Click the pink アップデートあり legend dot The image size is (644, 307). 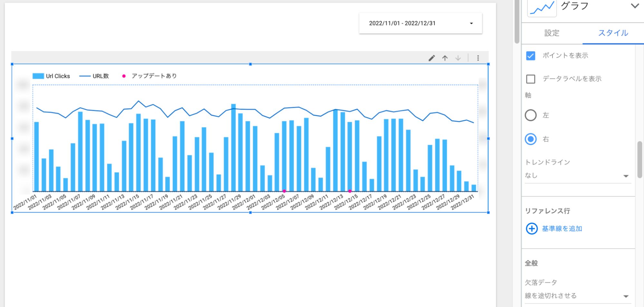tap(124, 76)
